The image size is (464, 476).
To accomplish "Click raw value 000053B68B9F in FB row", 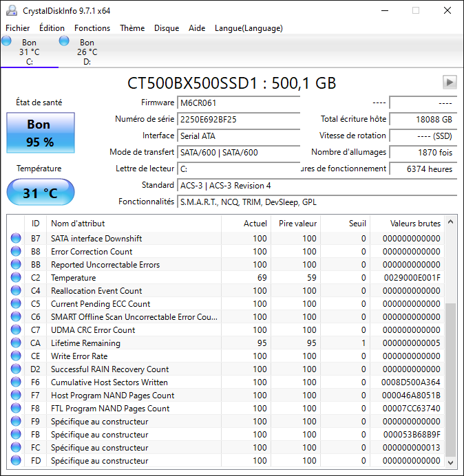I will [x=412, y=435].
